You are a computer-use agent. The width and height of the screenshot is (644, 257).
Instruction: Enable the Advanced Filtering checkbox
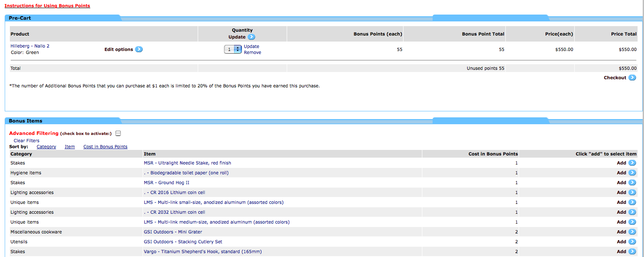[x=118, y=133]
